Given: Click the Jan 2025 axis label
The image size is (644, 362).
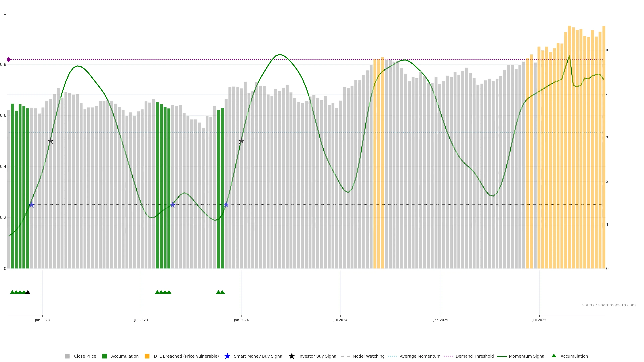Looking at the screenshot, I should click(x=441, y=320).
